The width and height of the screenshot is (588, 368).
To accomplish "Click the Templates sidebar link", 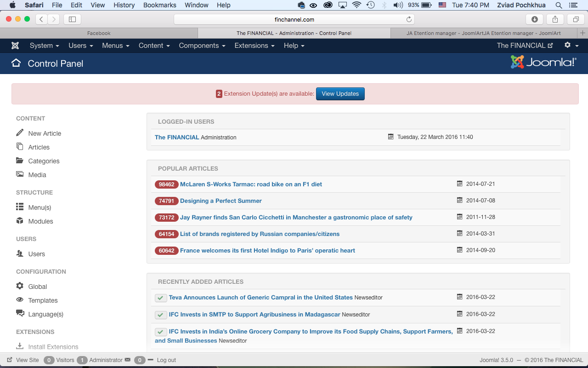I will [x=43, y=300].
